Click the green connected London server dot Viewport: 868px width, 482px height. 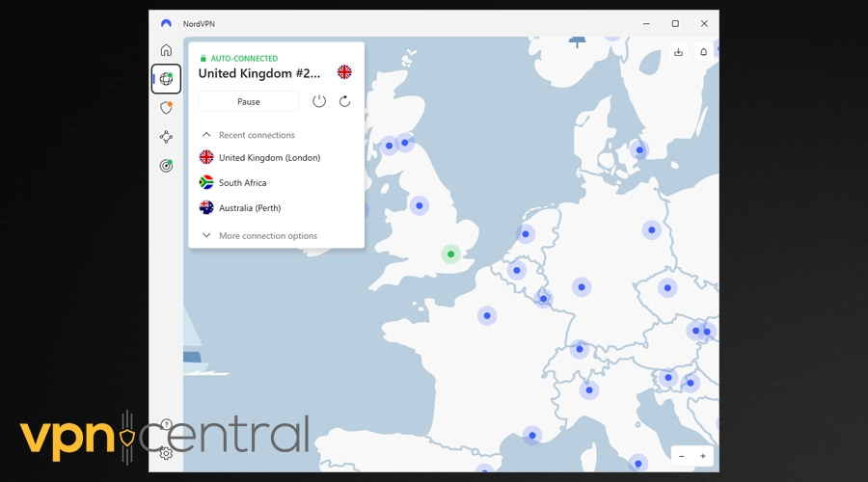tap(450, 254)
